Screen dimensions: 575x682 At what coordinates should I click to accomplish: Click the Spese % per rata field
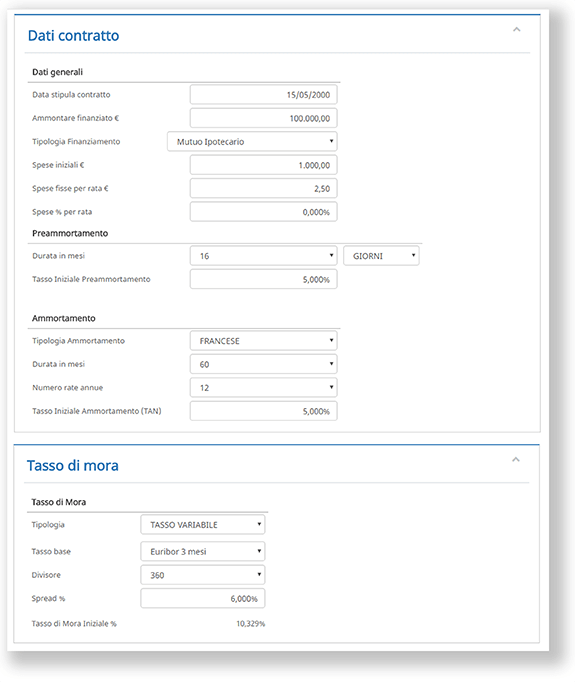[x=264, y=212]
